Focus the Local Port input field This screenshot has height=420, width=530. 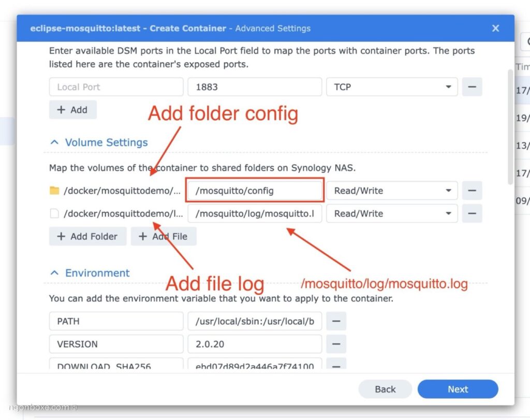click(x=116, y=87)
